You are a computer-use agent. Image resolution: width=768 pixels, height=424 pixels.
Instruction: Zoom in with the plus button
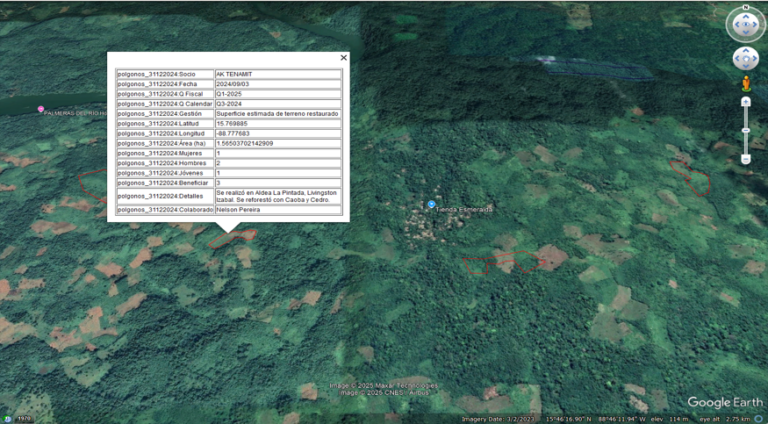(x=745, y=102)
